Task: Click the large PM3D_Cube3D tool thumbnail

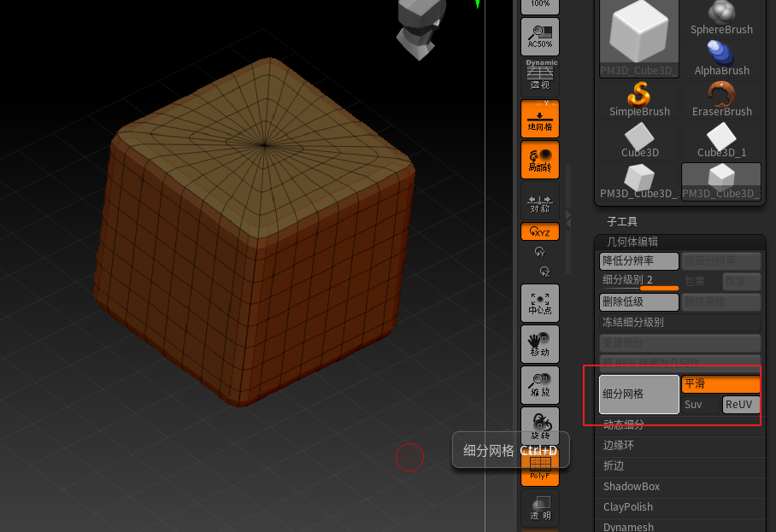Action: 639,38
